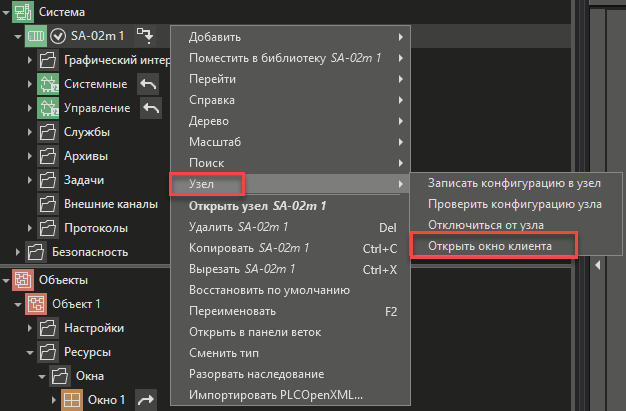Choose Копировать SA-02m 1
Viewport: 626px width, 411px height.
pos(290,248)
